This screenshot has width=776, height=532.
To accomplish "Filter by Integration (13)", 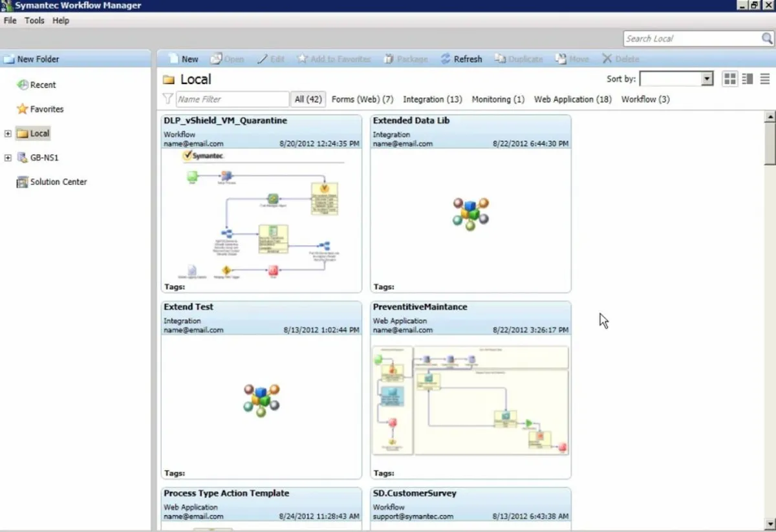I will 432,100.
